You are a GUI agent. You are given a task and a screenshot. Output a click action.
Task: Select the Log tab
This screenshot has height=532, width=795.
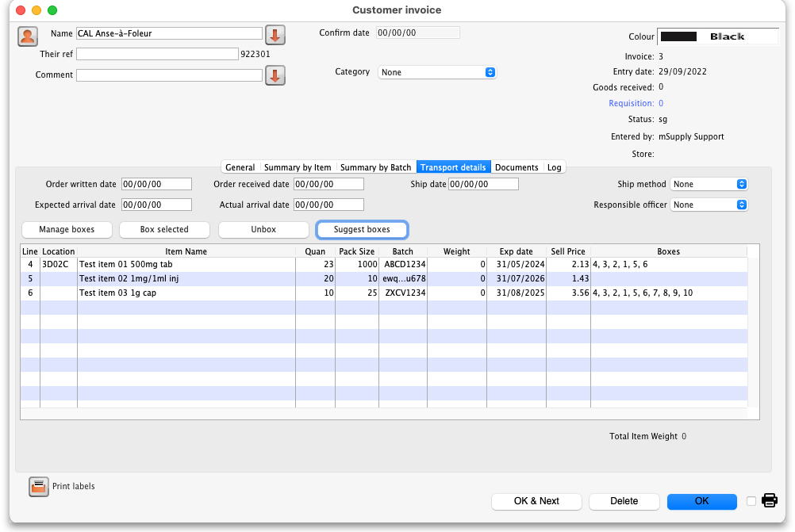(554, 167)
